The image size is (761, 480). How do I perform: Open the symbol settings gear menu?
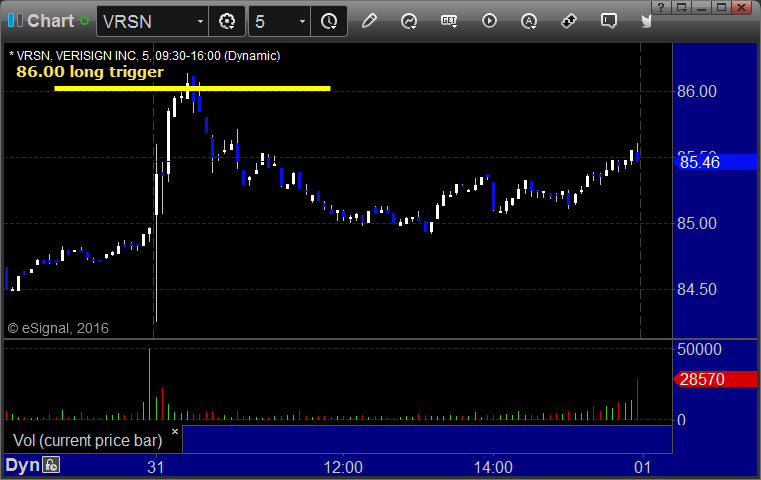tap(227, 21)
